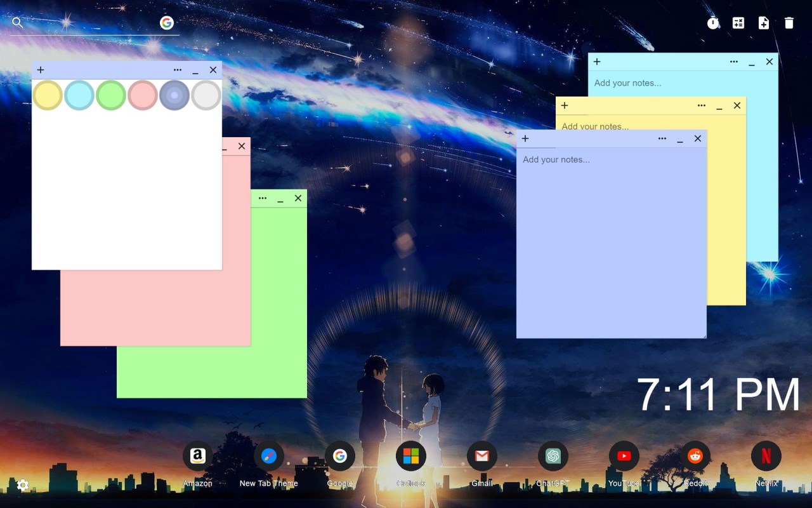This screenshot has width=812, height=508.
Task: Add a new sticky note icon
Action: (x=764, y=23)
